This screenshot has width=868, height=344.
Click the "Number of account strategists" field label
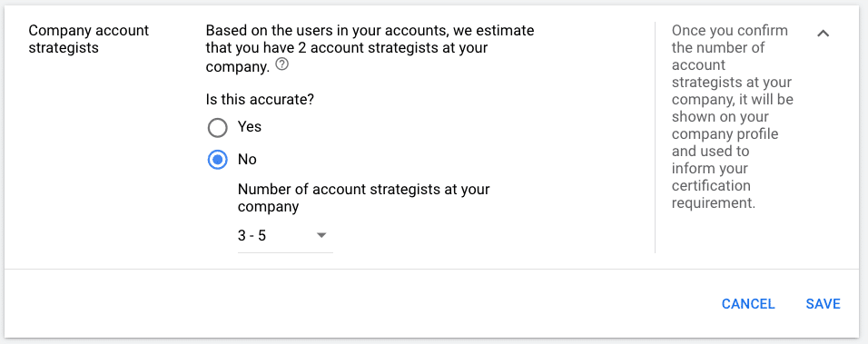click(364, 198)
